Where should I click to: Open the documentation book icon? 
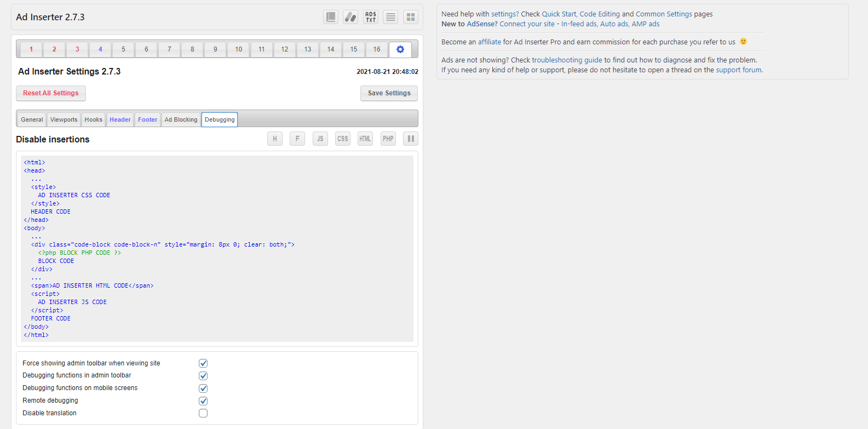tap(331, 17)
